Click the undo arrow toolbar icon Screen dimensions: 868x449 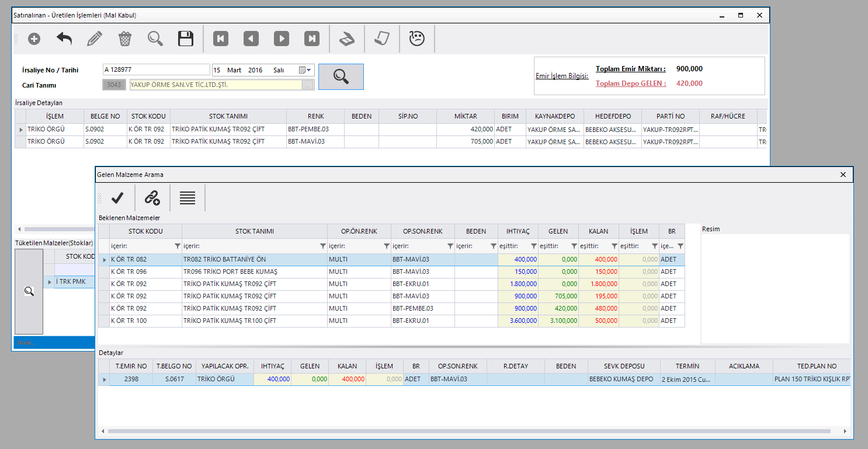[64, 39]
